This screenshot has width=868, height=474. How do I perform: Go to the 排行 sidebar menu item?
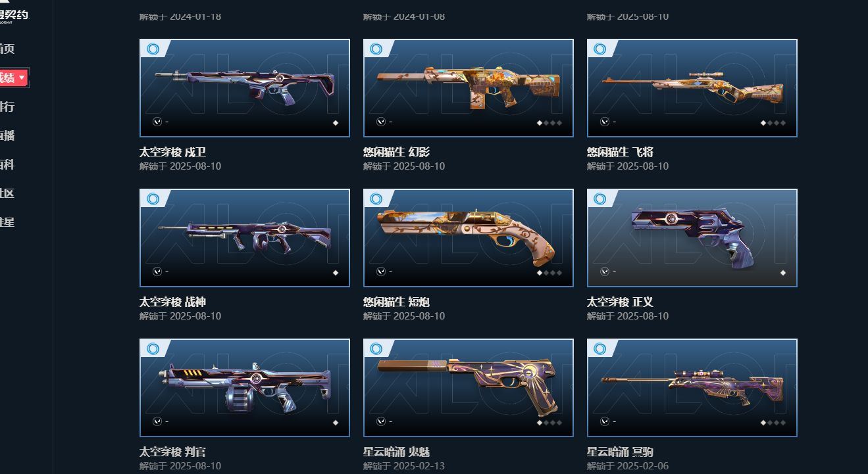click(7, 107)
